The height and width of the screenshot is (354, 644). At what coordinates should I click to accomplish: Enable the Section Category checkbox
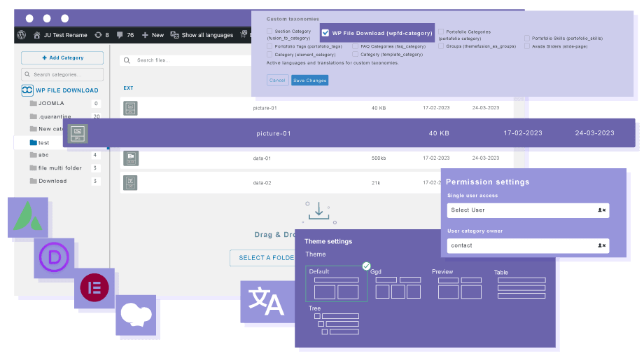pyautogui.click(x=269, y=31)
